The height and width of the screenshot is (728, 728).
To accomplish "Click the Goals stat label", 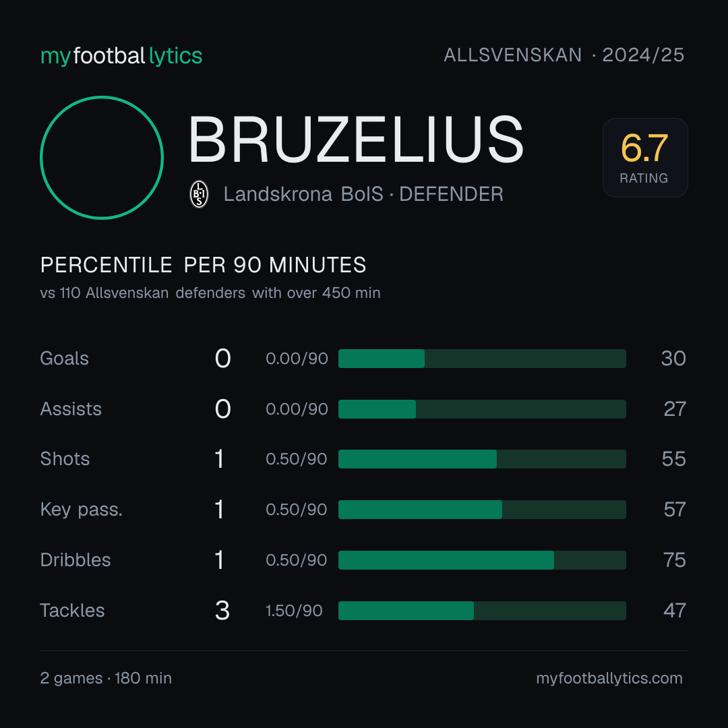I will coord(65,359).
